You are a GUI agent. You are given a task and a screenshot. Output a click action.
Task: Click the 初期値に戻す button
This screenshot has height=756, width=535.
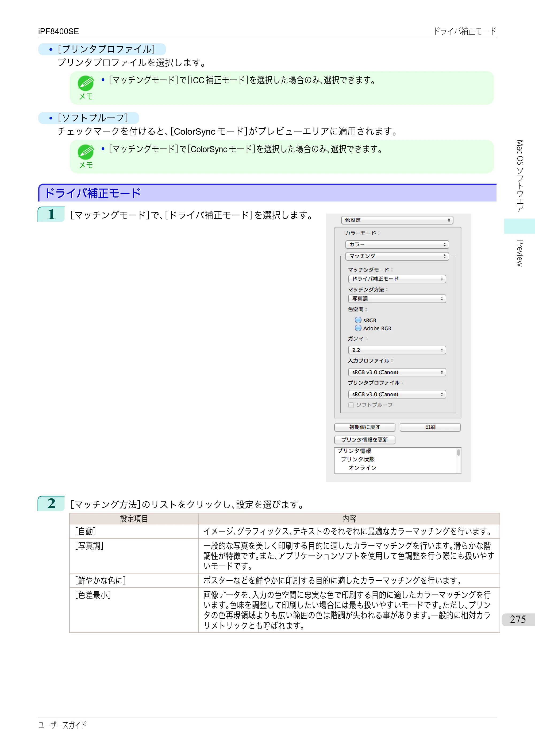point(365,427)
